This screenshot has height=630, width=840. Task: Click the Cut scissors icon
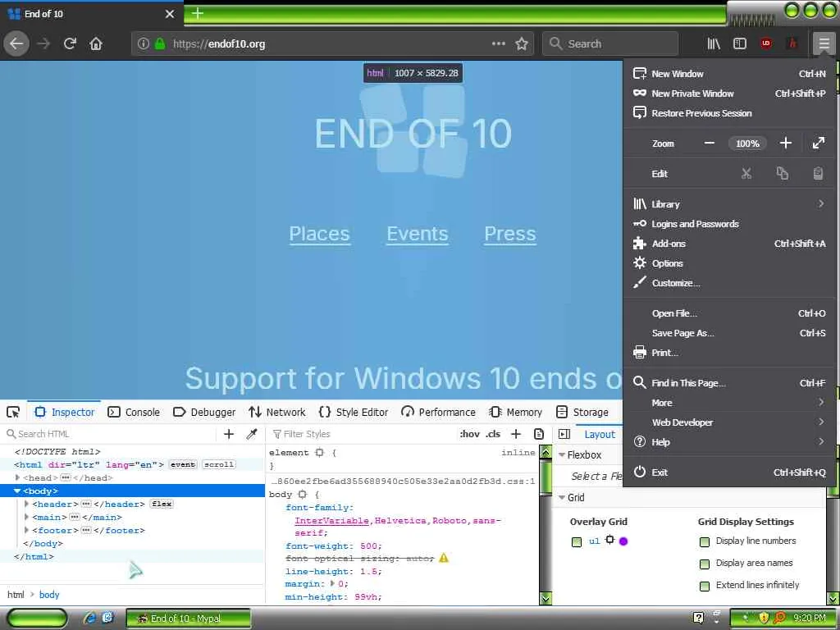tap(746, 174)
